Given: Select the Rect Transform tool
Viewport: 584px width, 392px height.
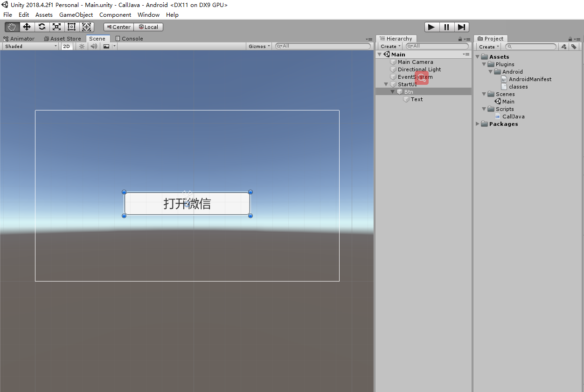Looking at the screenshot, I should click(x=71, y=27).
